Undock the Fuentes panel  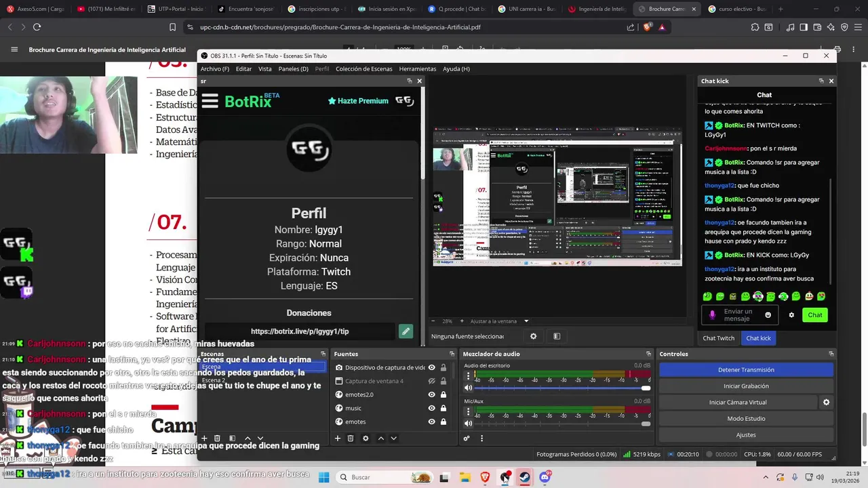tap(452, 354)
